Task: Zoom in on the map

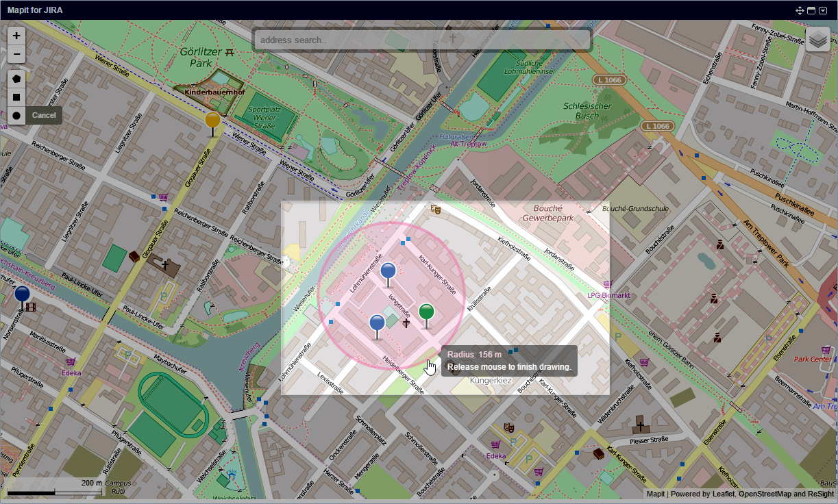Action: pos(16,35)
